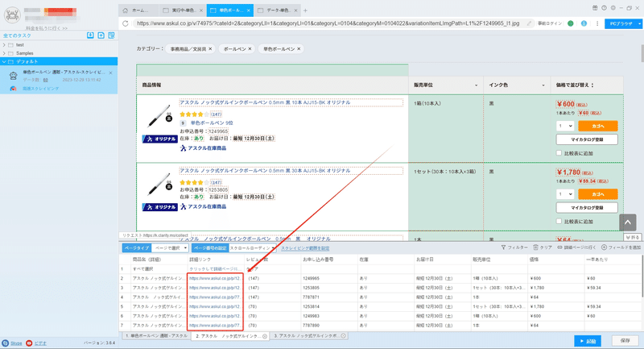
Task: Close the 単色ボールペン task in the sidebar list
Action: pos(111,73)
